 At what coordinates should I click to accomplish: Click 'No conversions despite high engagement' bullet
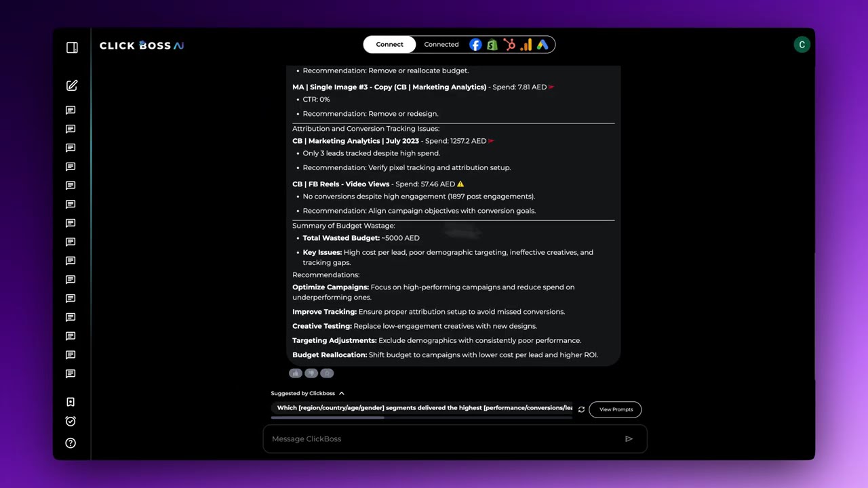[418, 197]
